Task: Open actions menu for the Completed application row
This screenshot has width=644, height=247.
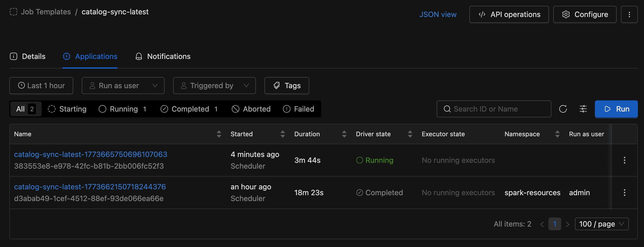Action: click(624, 193)
